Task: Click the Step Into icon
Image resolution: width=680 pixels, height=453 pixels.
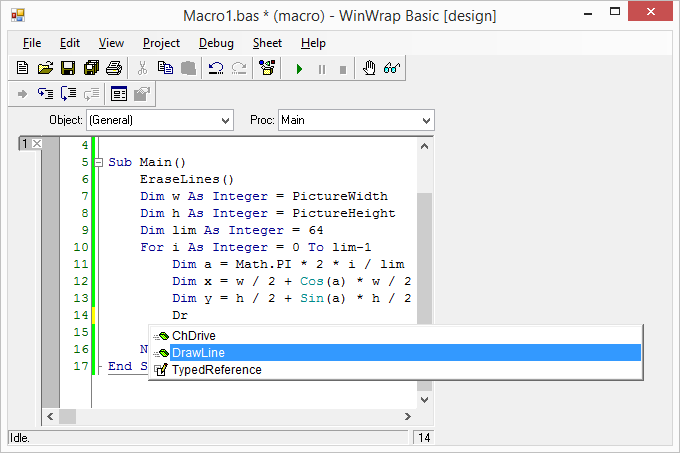Action: (46, 94)
